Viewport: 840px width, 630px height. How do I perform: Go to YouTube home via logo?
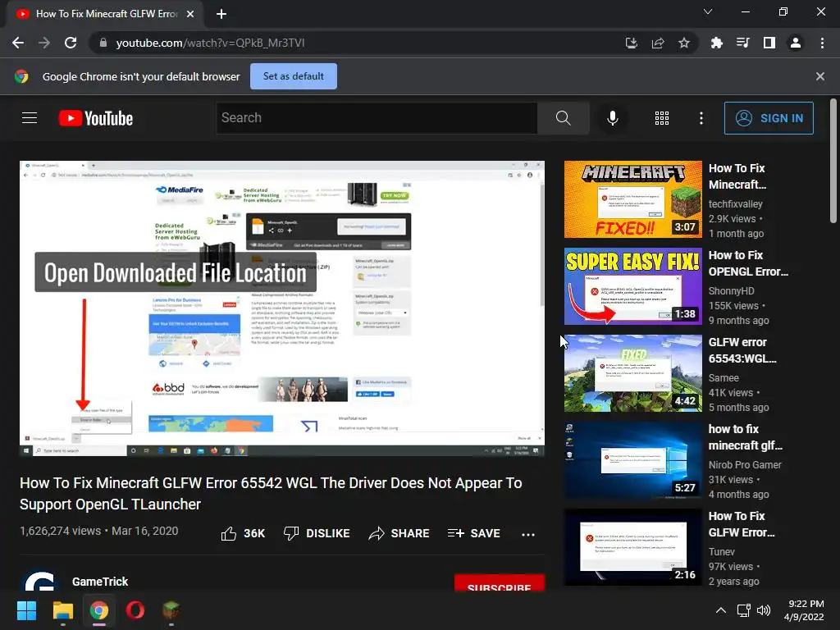tap(96, 118)
